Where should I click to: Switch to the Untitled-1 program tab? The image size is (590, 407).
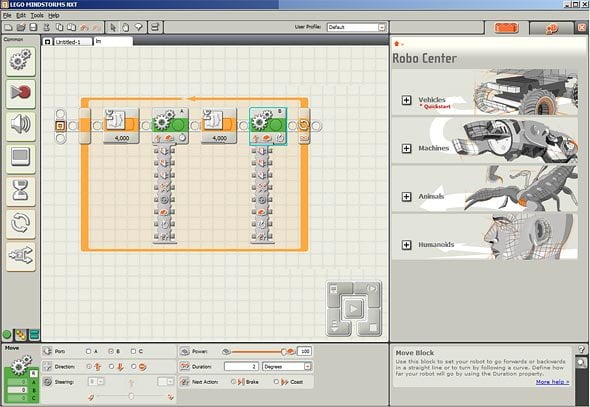pyautogui.click(x=73, y=42)
